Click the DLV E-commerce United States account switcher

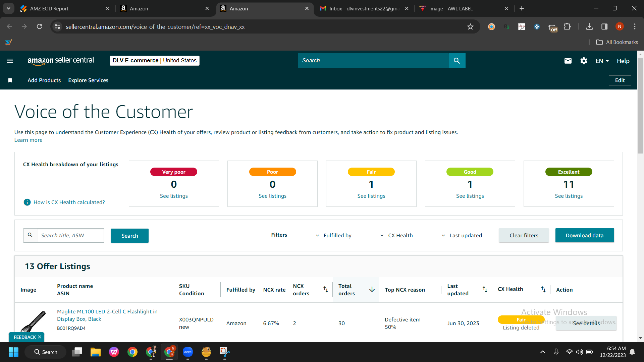click(x=155, y=61)
